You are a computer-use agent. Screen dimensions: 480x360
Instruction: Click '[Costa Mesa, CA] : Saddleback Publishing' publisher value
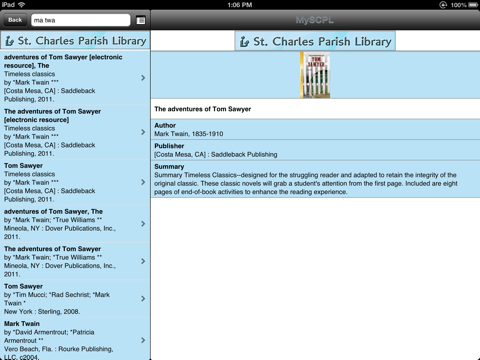[x=216, y=154]
